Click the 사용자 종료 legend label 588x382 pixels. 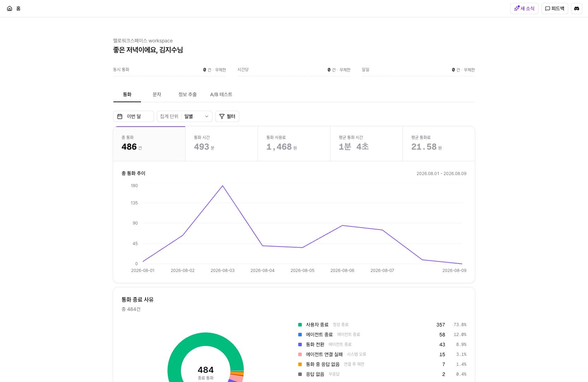317,325
